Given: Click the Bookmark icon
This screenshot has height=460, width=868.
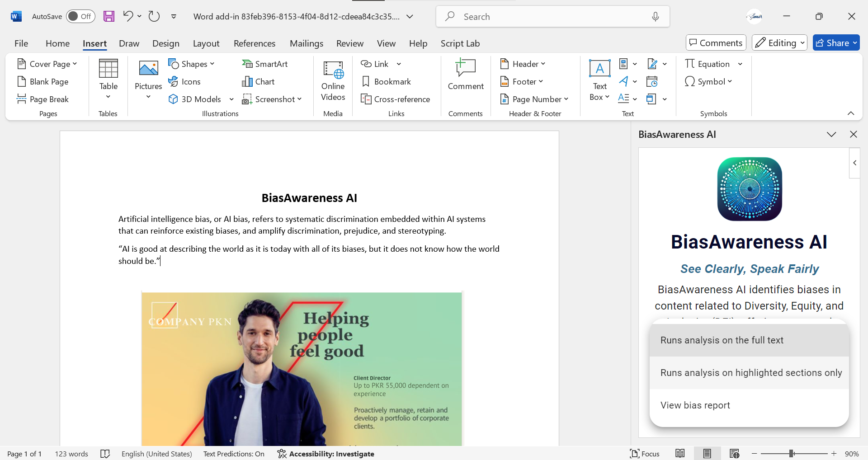Looking at the screenshot, I should point(366,82).
